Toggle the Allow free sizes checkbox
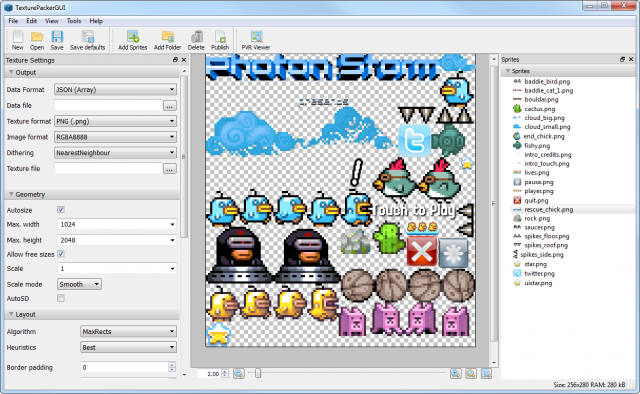Viewport: 640px width, 394px height. [61, 254]
